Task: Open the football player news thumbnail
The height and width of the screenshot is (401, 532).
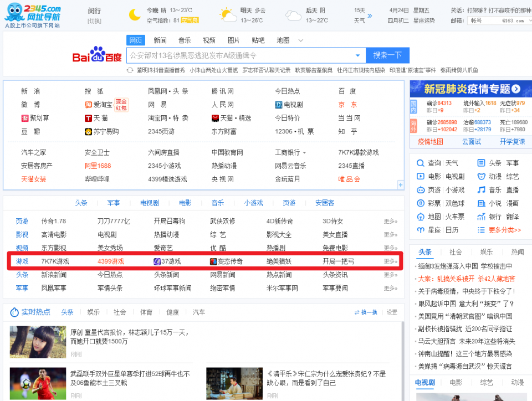Action: [x=38, y=383]
